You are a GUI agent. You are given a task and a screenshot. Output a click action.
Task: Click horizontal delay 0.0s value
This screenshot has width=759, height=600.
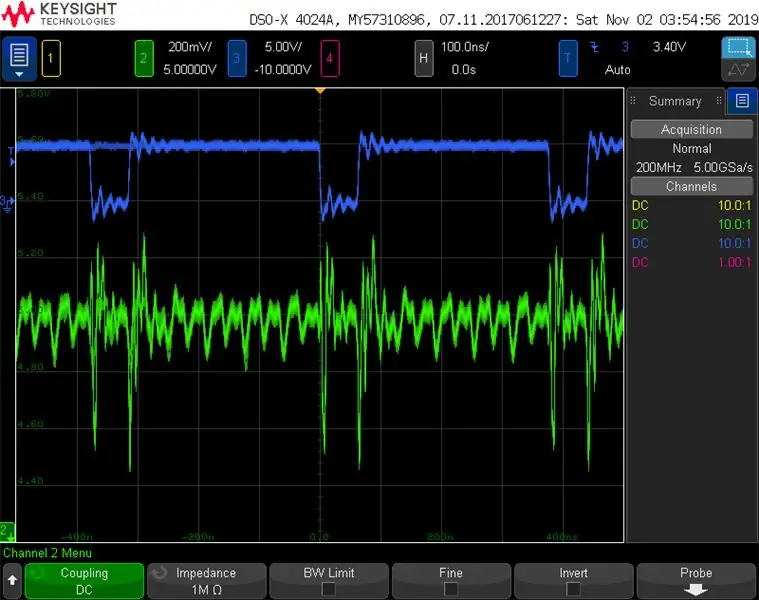click(x=464, y=70)
